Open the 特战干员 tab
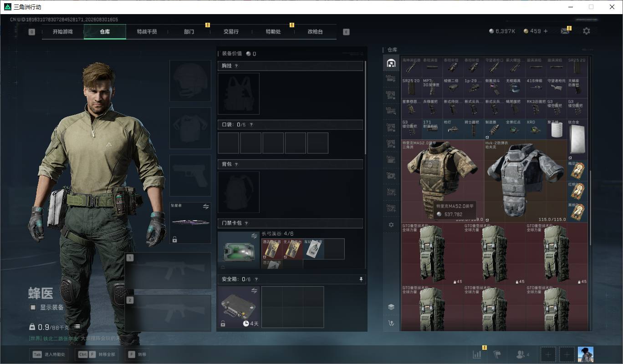Screen dimensions: 623x364 click(x=147, y=32)
